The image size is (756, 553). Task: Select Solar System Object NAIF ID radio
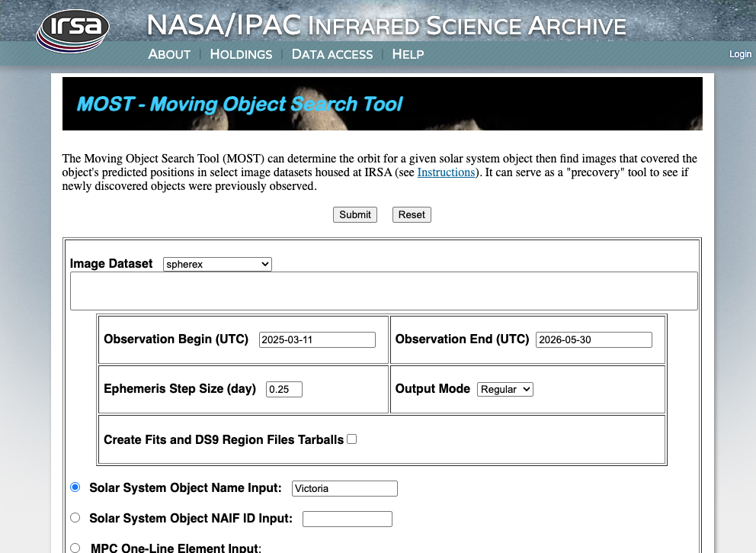click(x=75, y=518)
